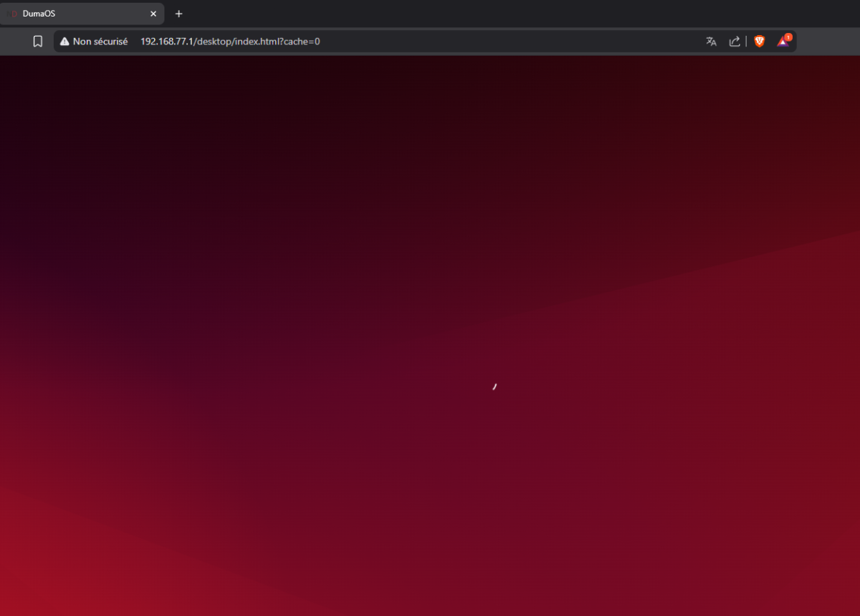This screenshot has width=860, height=616.
Task: Click the warning triangle security icon
Action: click(x=64, y=42)
